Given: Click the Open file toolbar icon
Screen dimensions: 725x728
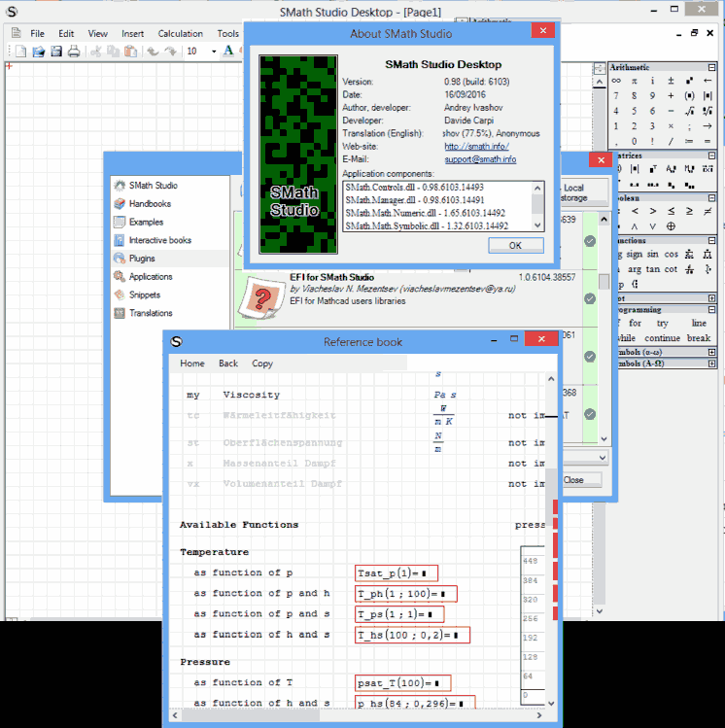Looking at the screenshot, I should 38,51.
